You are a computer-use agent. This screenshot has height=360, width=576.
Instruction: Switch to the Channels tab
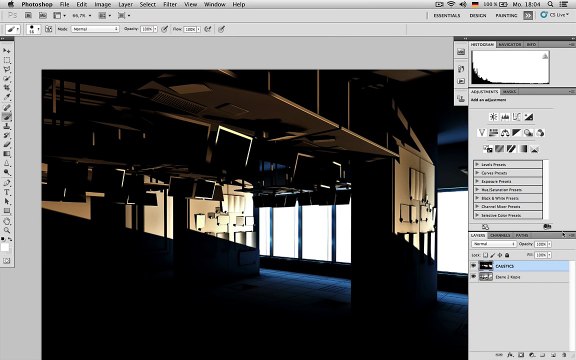click(500, 235)
